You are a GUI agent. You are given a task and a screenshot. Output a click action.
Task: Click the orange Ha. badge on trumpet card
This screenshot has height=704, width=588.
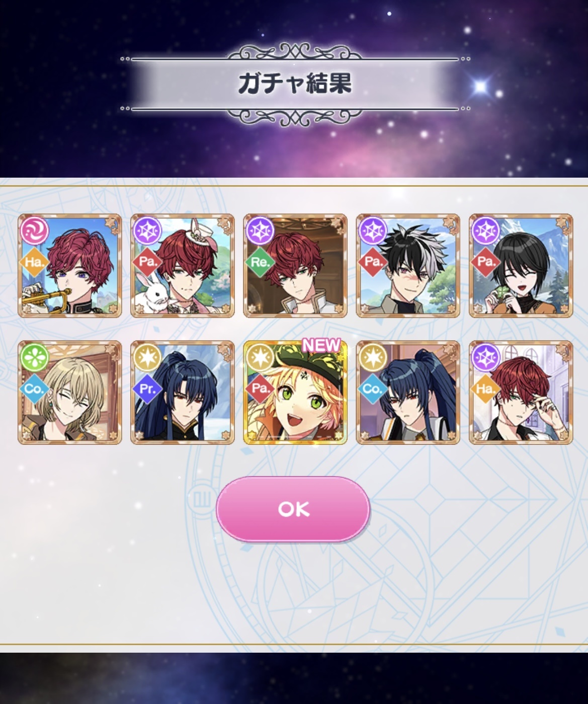pos(34,262)
